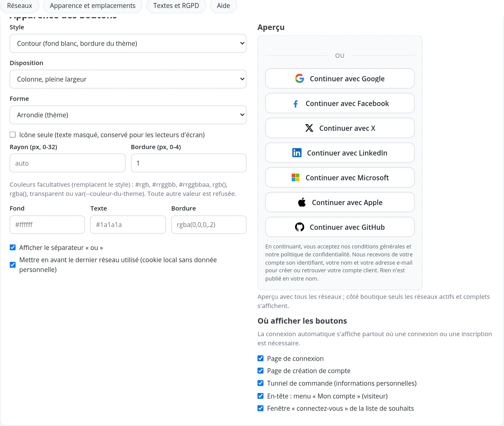The image size is (504, 426).
Task: Click the 'Aperçu' heading
Action: pyautogui.click(x=271, y=28)
